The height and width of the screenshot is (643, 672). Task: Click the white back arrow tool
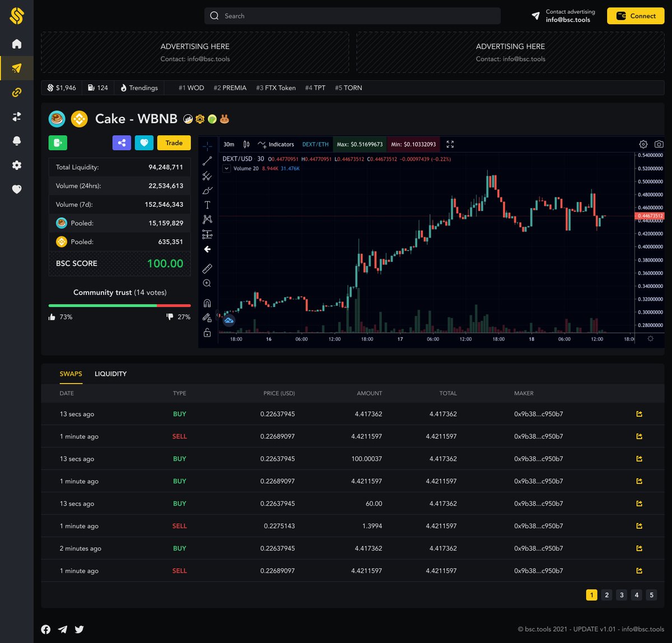click(207, 249)
